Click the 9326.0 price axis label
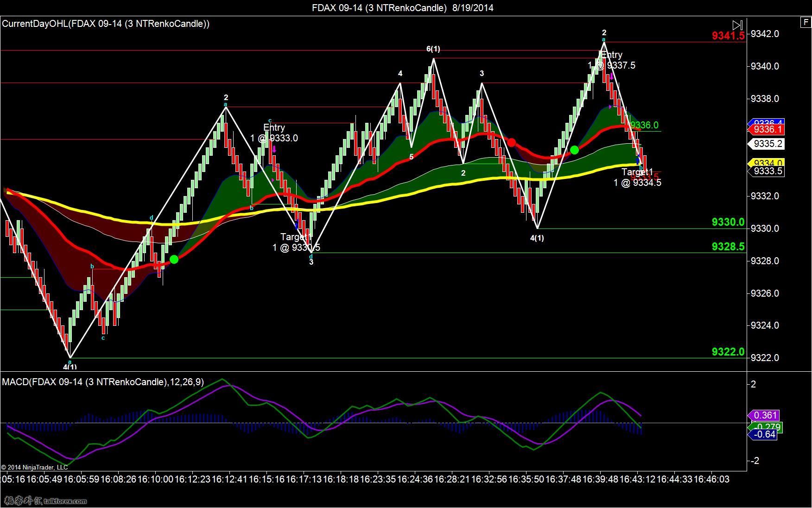 [x=765, y=293]
